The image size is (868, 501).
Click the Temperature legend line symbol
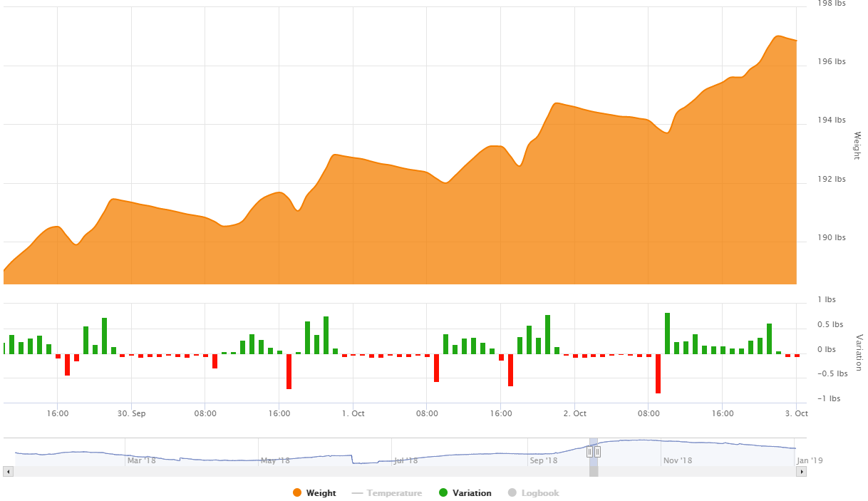[x=358, y=493]
